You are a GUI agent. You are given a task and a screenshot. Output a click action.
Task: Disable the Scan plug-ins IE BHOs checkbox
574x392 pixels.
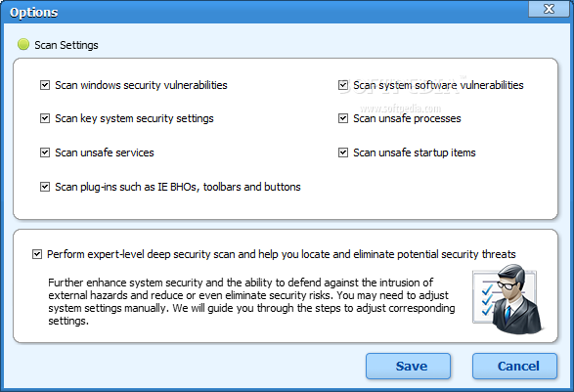click(45, 187)
